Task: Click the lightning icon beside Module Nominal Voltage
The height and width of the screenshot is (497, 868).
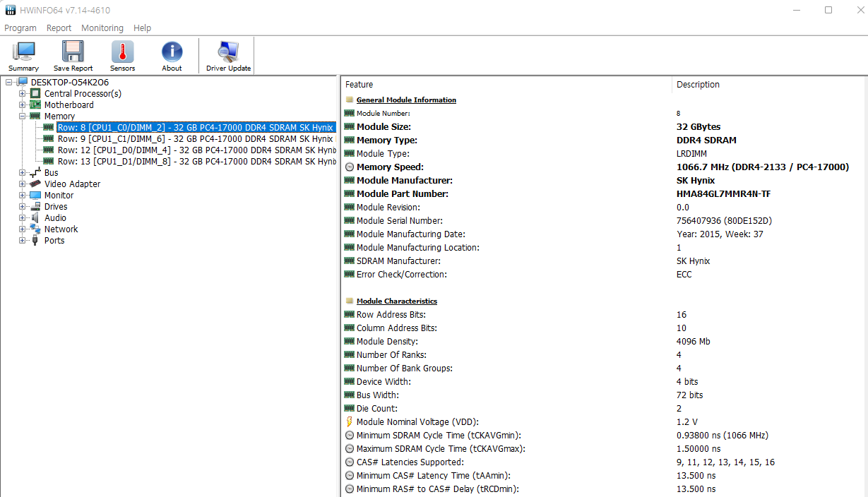Action: (x=349, y=421)
